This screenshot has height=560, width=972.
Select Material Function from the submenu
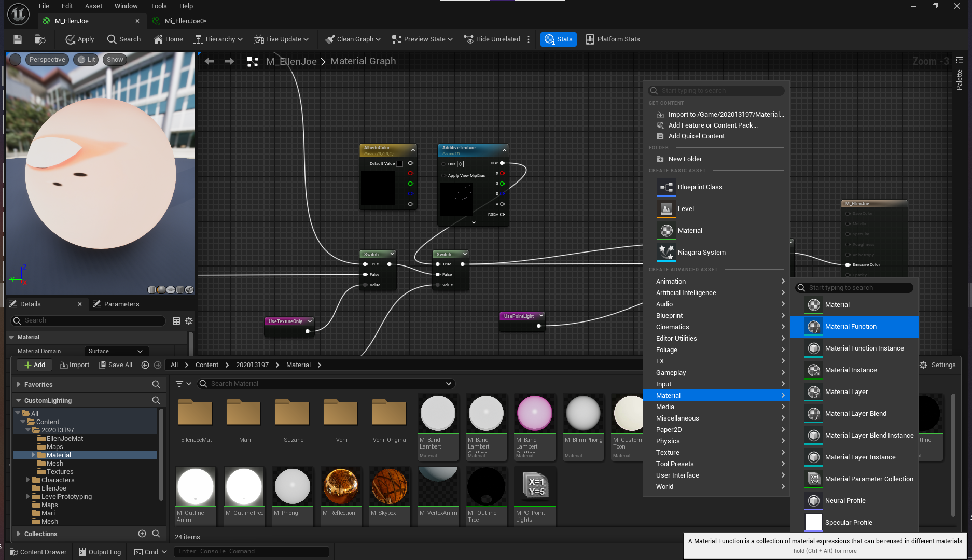point(851,327)
